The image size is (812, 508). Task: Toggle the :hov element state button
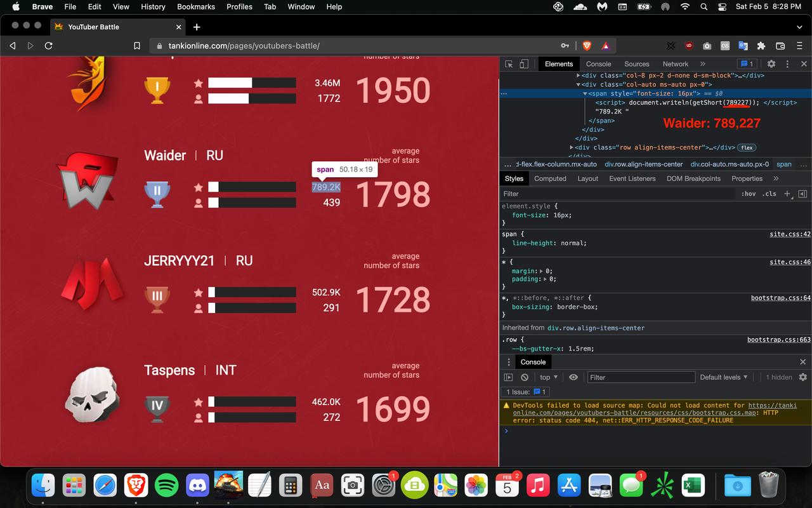[749, 194]
